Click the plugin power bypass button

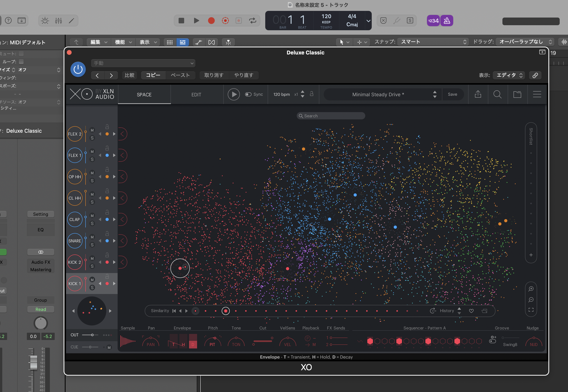coord(78,69)
